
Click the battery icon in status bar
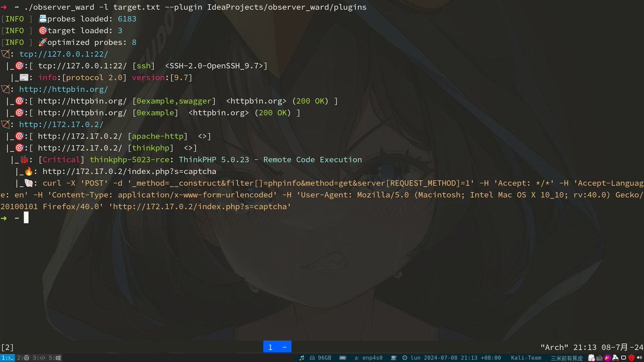click(x=343, y=358)
